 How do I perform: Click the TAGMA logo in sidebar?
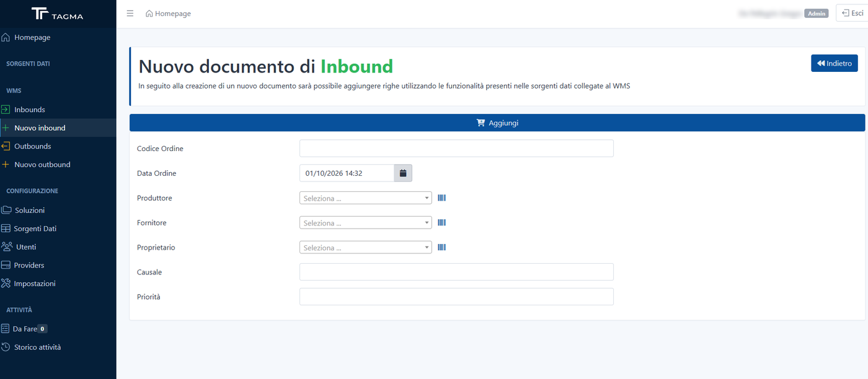pos(58,14)
